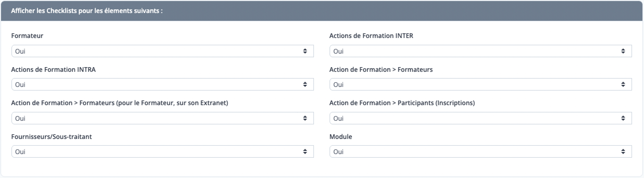644x178 pixels.
Task: Click the Formateur field label
Action: 27,36
